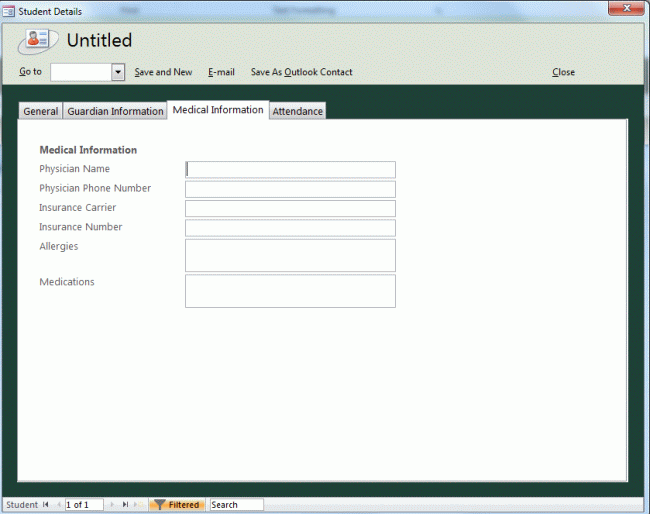Focus the Insurance Carrier field
650x514 pixels.
click(290, 209)
